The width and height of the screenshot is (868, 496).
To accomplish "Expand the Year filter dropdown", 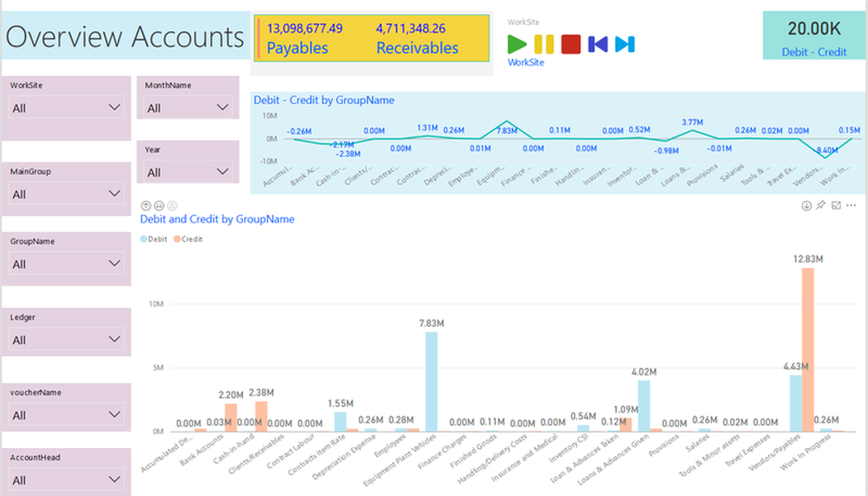I will 188,172.
